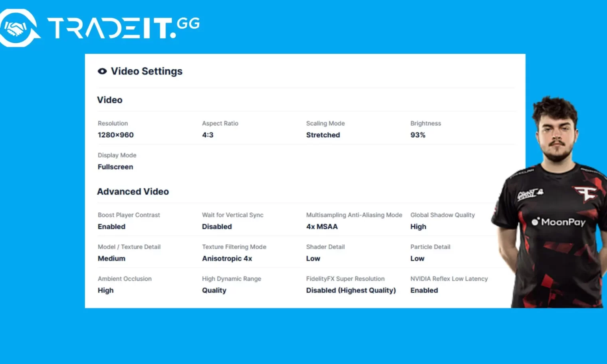
Task: Click the Wait for Vertical Sync label
Action: [x=233, y=215]
